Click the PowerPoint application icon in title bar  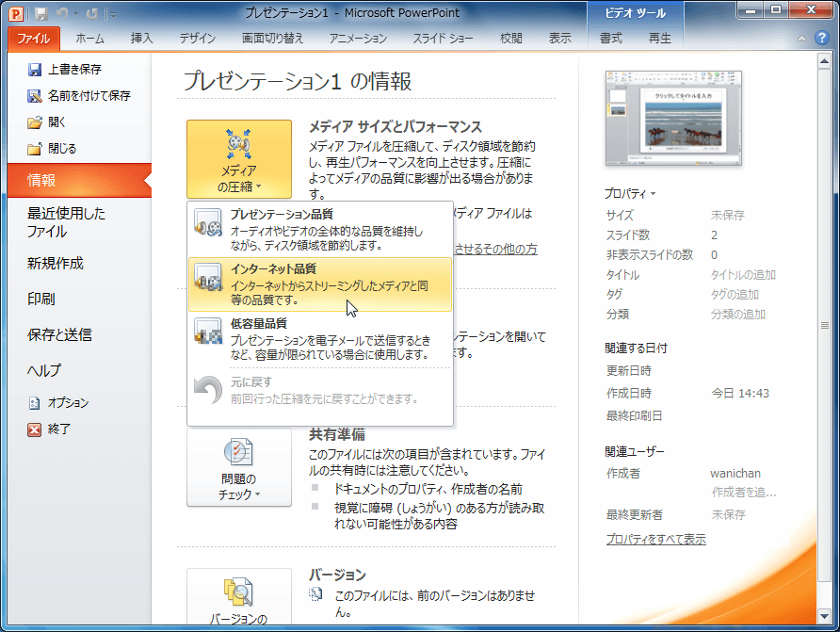16,13
